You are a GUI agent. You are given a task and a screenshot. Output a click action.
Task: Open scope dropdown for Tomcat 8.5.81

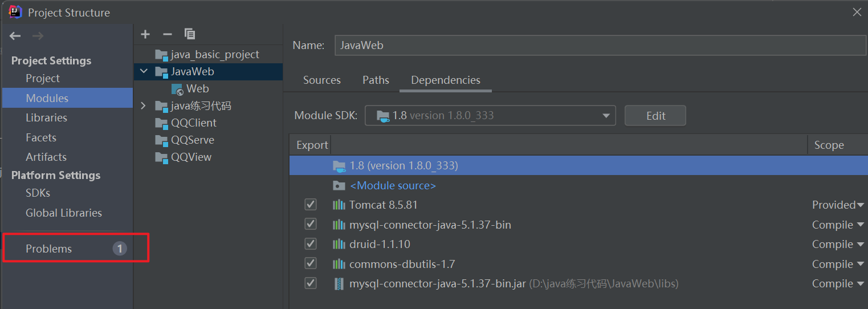[860, 205]
